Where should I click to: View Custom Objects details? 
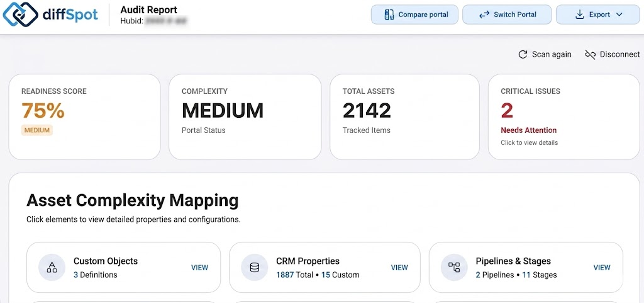coord(199,268)
